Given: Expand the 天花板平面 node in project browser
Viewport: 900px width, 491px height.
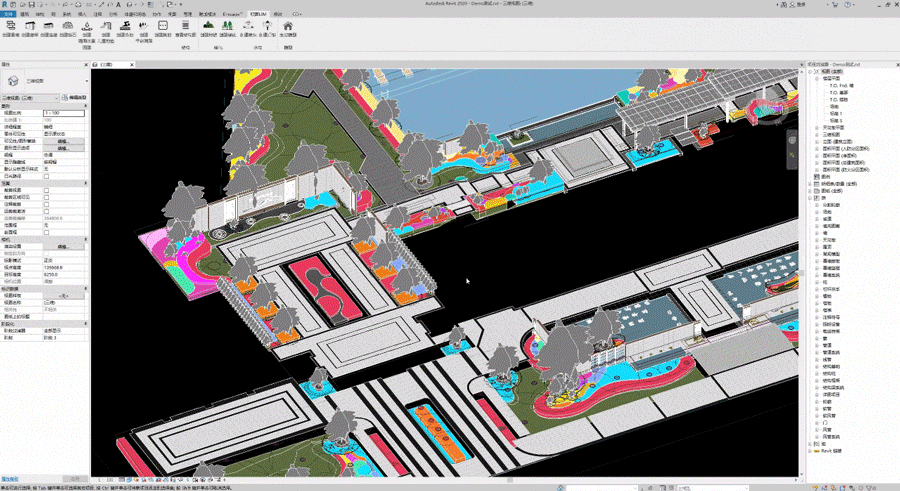Looking at the screenshot, I should pyautogui.click(x=817, y=128).
